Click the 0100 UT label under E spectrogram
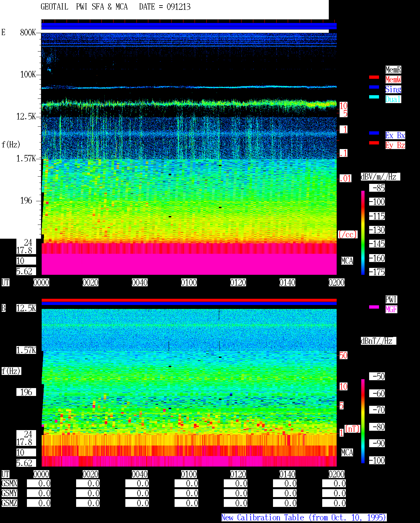 click(189, 282)
